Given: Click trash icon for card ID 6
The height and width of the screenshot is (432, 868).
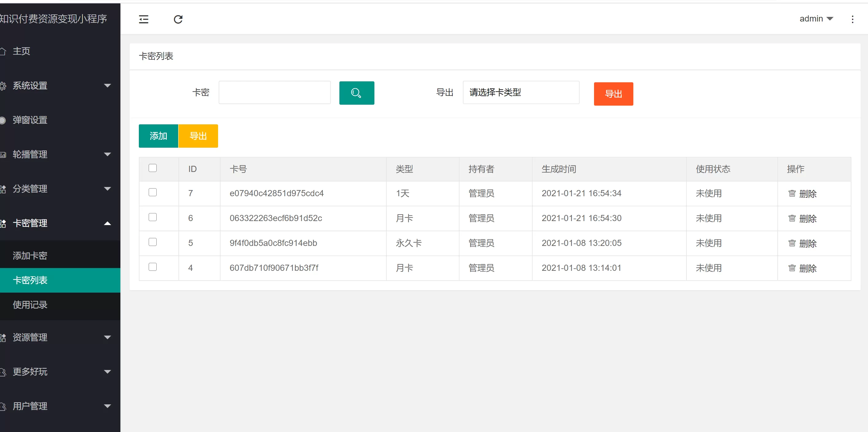Looking at the screenshot, I should tap(792, 218).
